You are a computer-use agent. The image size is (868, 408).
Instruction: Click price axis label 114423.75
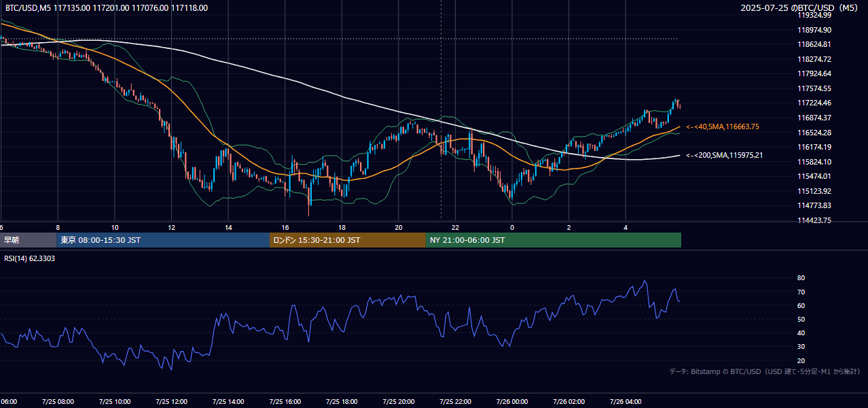pos(814,220)
